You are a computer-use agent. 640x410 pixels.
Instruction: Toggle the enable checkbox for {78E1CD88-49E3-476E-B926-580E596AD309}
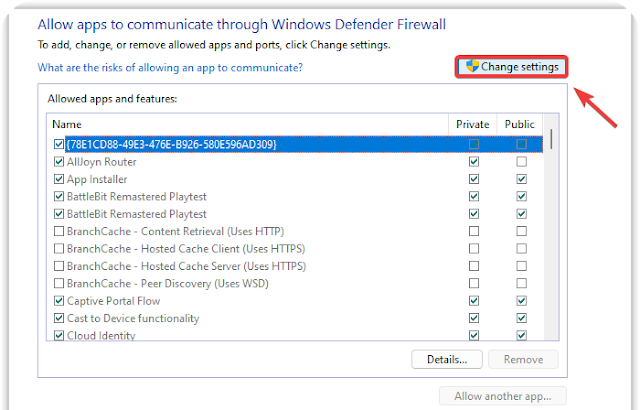click(59, 144)
